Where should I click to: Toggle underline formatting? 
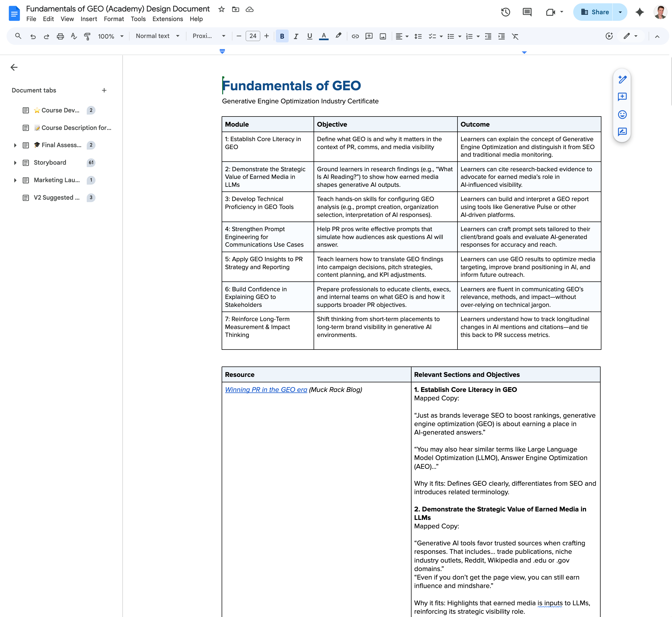309,36
